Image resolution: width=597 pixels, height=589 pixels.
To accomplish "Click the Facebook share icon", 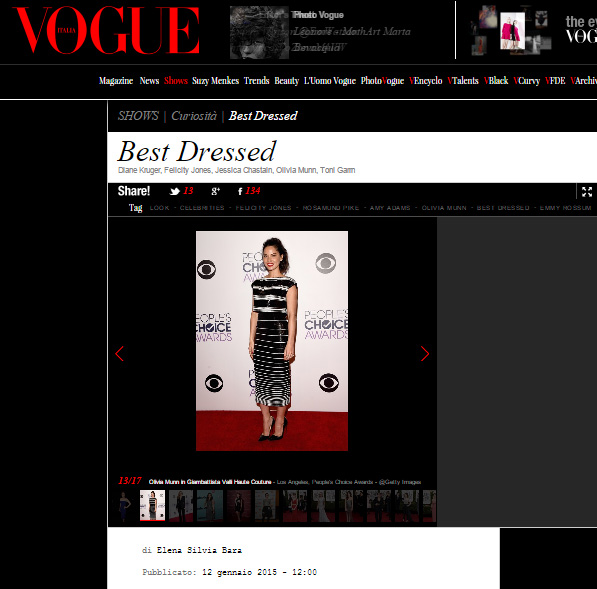I will click(240, 191).
